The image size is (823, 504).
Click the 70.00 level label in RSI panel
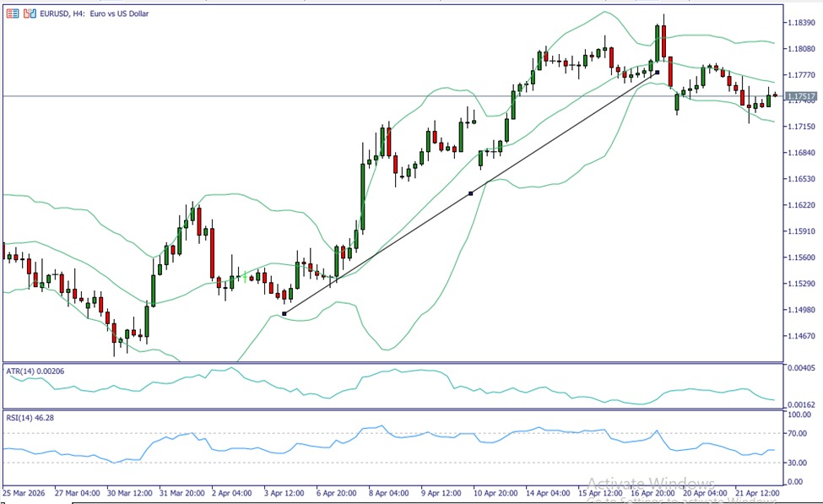[x=799, y=432]
